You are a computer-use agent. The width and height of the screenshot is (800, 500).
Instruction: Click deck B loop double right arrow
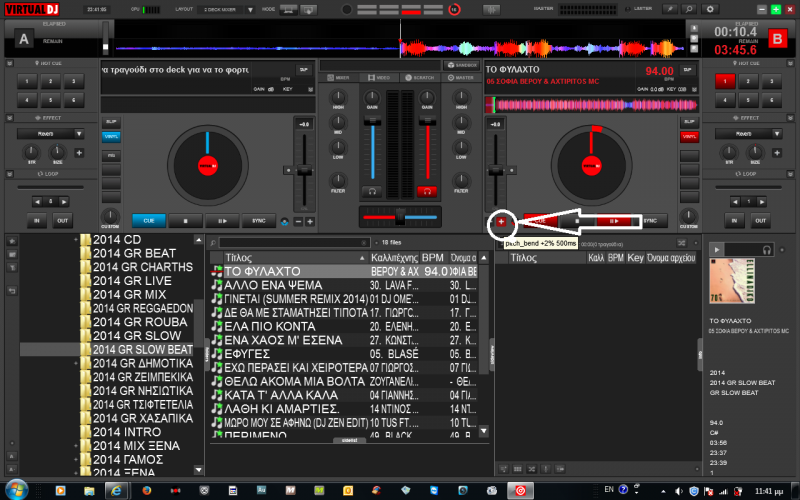(x=761, y=202)
